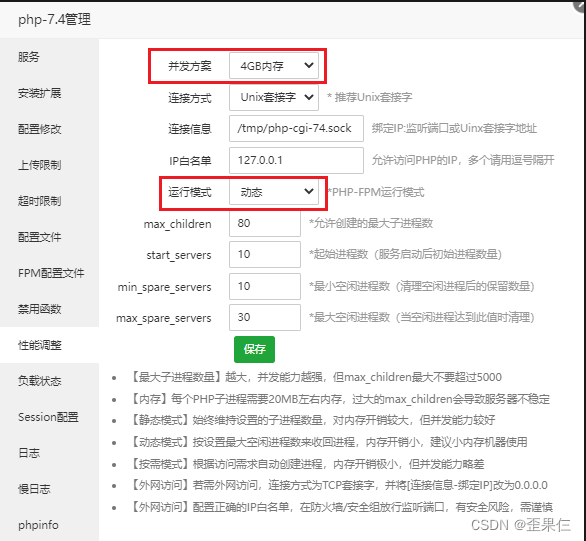
Task: Click the 绑定IP:监听端口 hint text
Action: coord(454,129)
